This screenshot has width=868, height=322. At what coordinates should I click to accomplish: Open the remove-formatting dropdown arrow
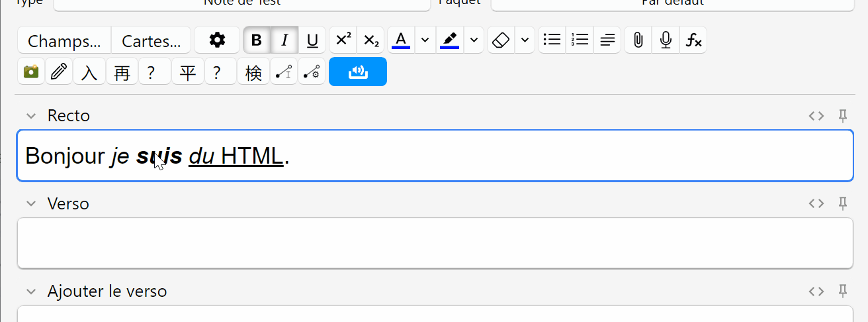525,40
